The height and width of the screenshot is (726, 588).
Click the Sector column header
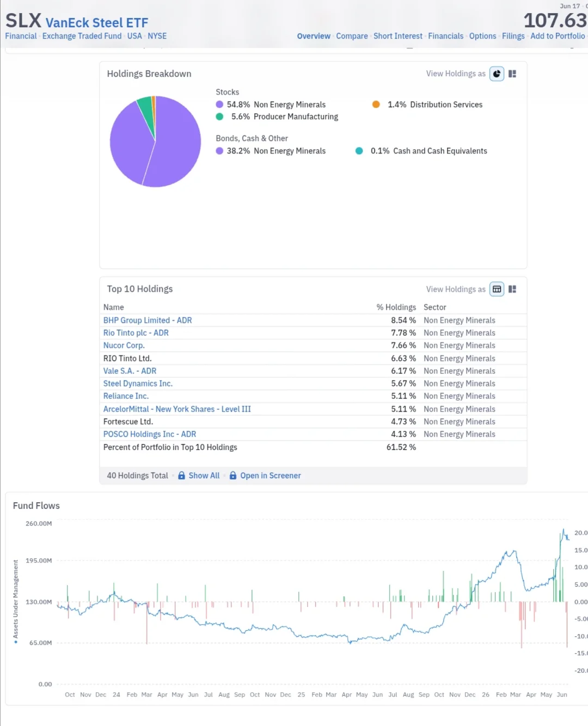pos(435,307)
